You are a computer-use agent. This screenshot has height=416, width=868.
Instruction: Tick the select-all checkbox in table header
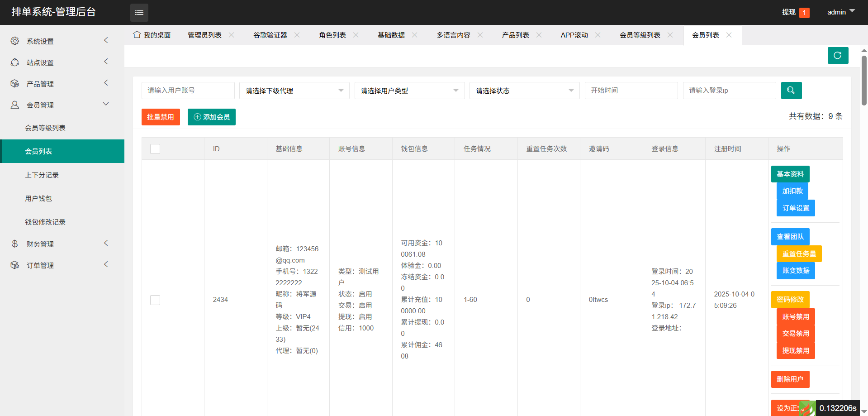pyautogui.click(x=155, y=149)
